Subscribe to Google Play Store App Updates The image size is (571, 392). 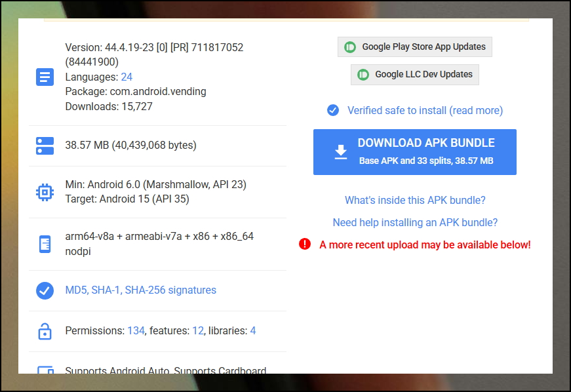415,47
